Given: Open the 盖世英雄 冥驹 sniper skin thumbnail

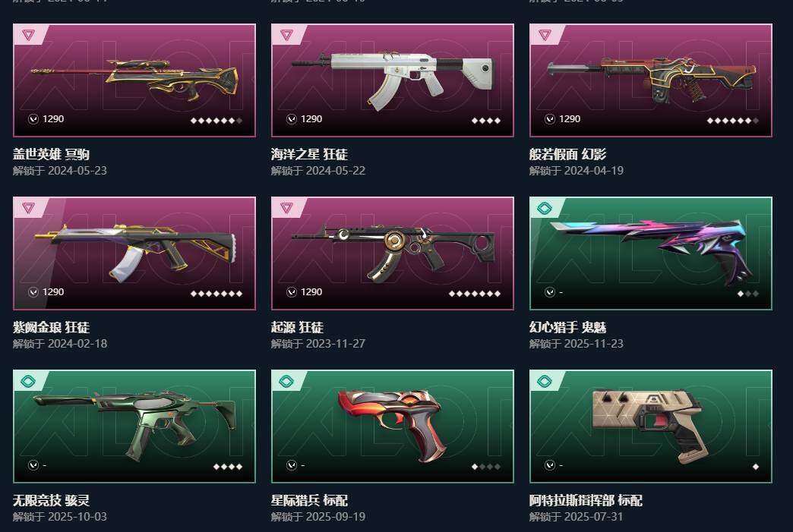Looking at the screenshot, I should click(x=134, y=80).
